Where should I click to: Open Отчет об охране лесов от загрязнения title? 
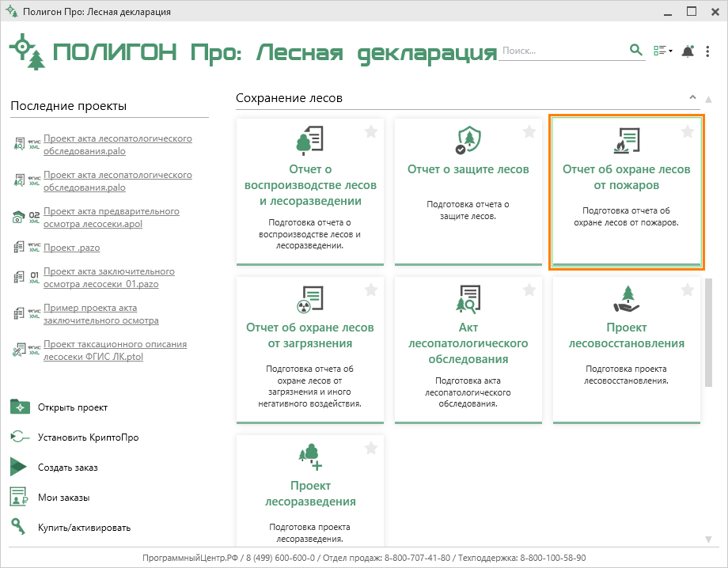coord(309,335)
